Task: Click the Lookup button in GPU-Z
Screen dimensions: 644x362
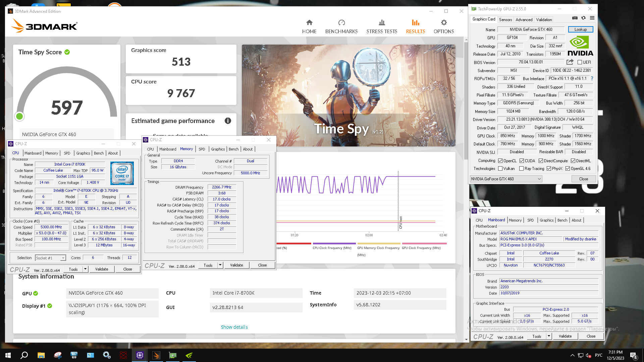Action: pyautogui.click(x=581, y=29)
